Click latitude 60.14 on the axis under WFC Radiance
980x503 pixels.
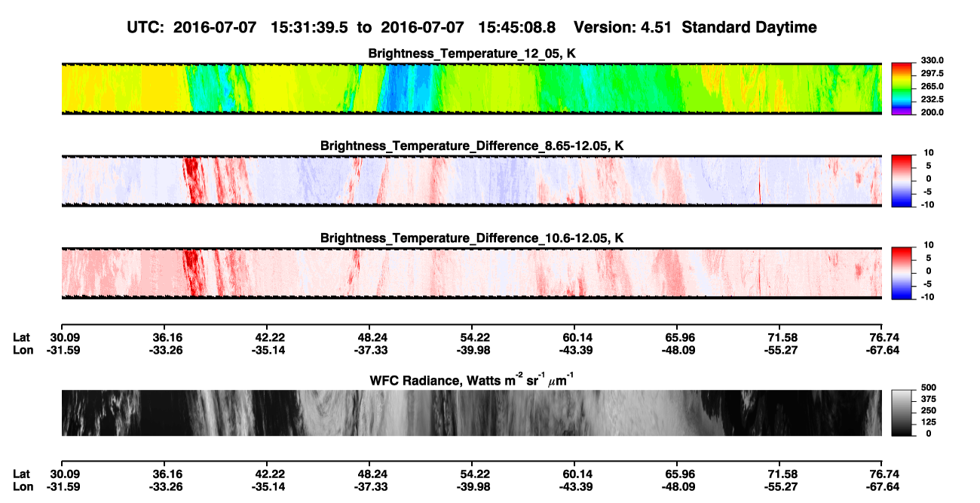pos(574,474)
